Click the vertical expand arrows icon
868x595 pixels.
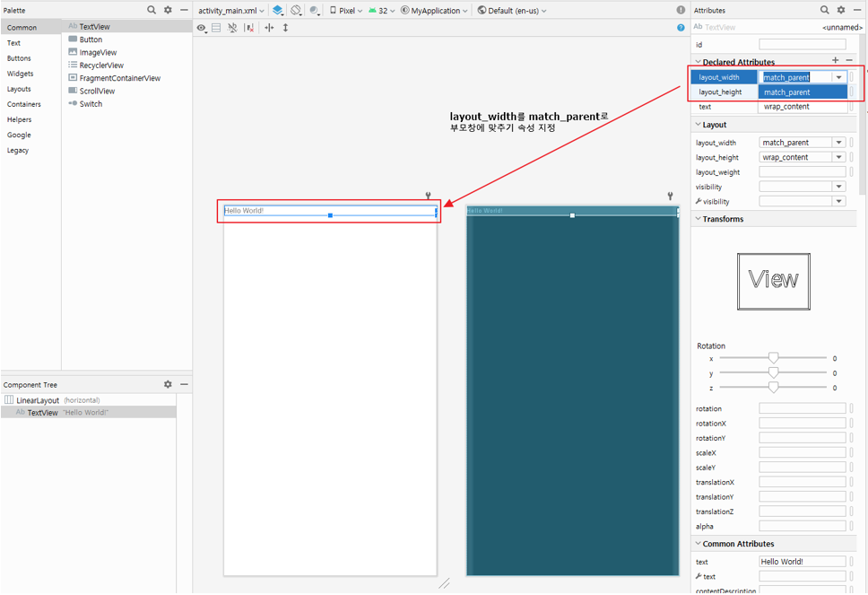pyautogui.click(x=286, y=28)
